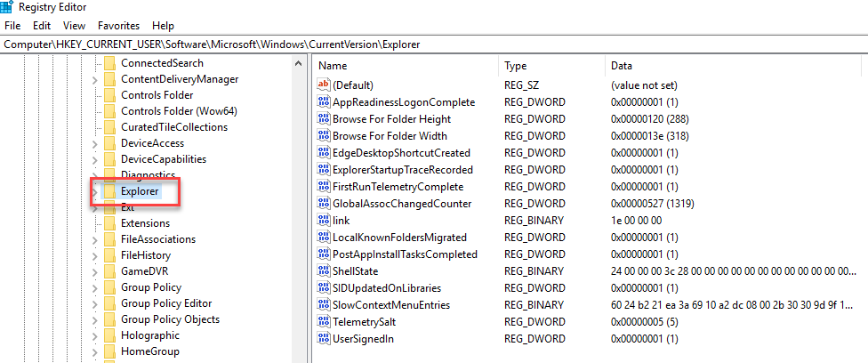Click the link binary value icon
Screen dimensions: 868x363
tap(324, 220)
